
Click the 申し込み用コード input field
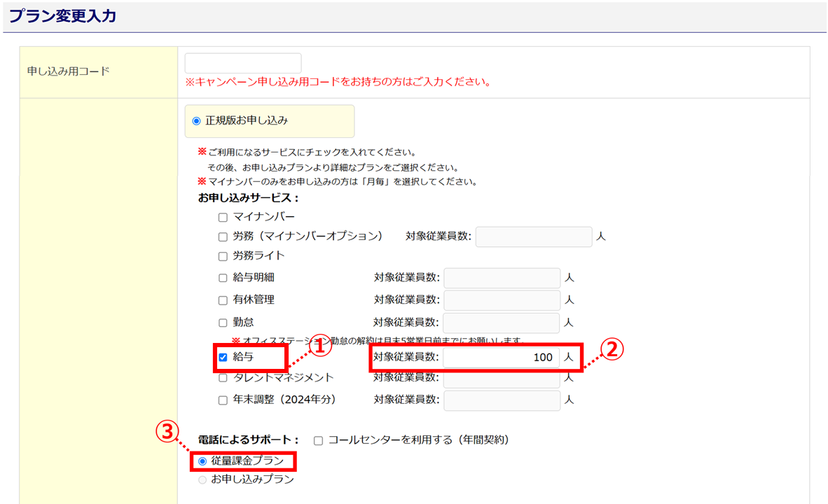tap(243, 63)
